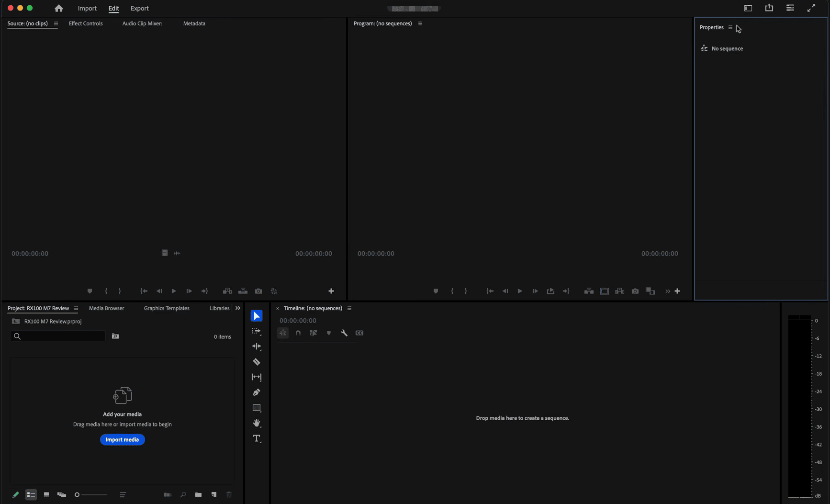
Task: Toggle Comparison View in Program monitor
Action: coord(651,291)
